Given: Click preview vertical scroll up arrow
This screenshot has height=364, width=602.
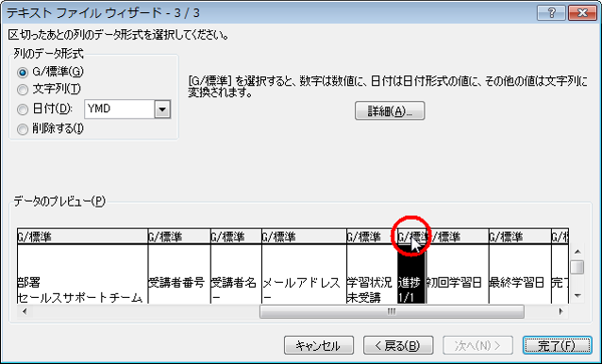Looking at the screenshot, I should point(577,252).
